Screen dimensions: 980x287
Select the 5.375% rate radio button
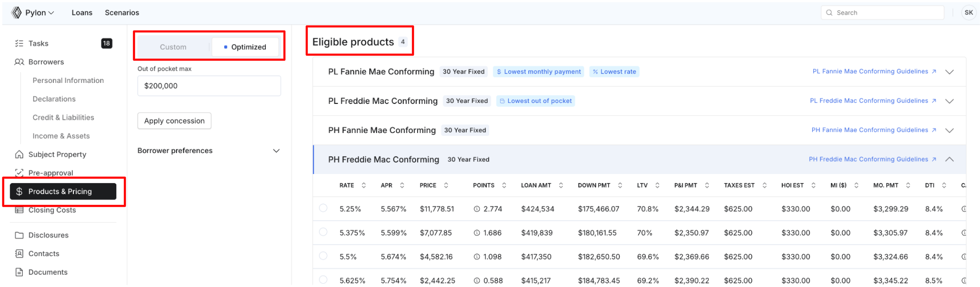[323, 232]
